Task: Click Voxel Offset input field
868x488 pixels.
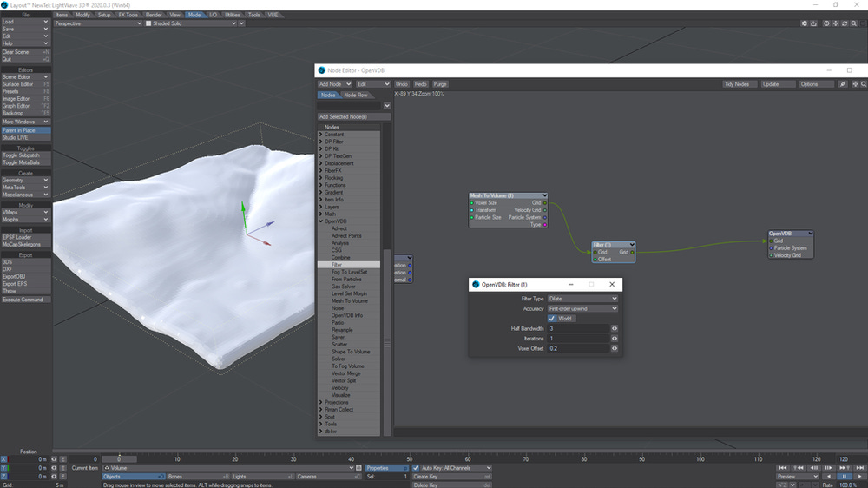Action: click(x=578, y=348)
